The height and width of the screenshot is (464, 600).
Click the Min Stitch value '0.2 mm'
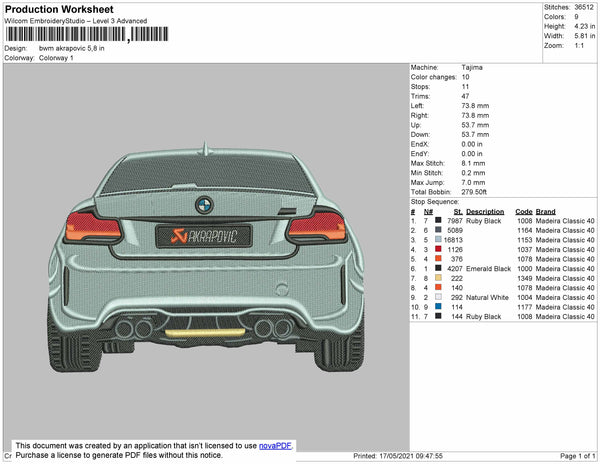click(x=473, y=173)
